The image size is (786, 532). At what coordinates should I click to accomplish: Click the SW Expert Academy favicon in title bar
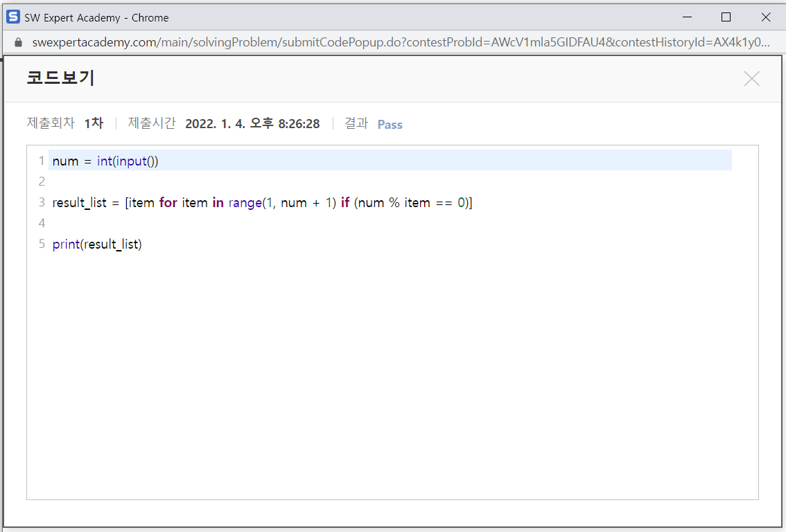13,17
